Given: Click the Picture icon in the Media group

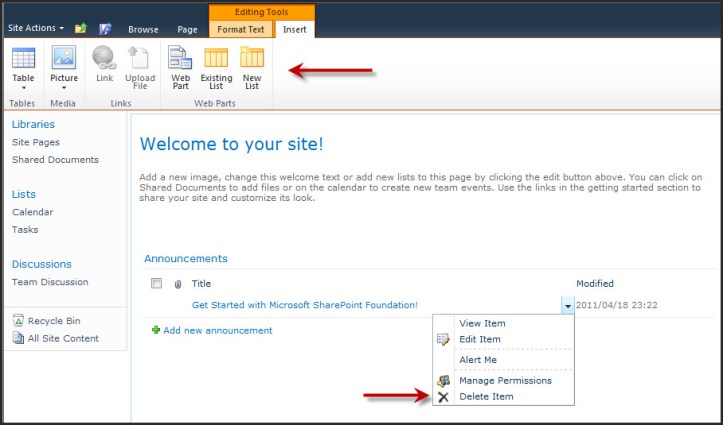Looking at the screenshot, I should pos(64,58).
